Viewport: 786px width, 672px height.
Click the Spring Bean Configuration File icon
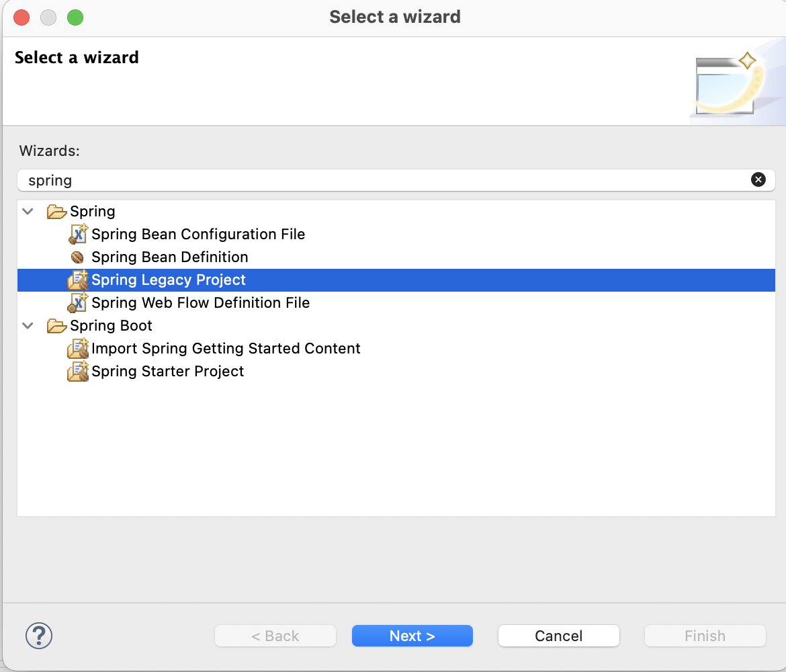[78, 235]
